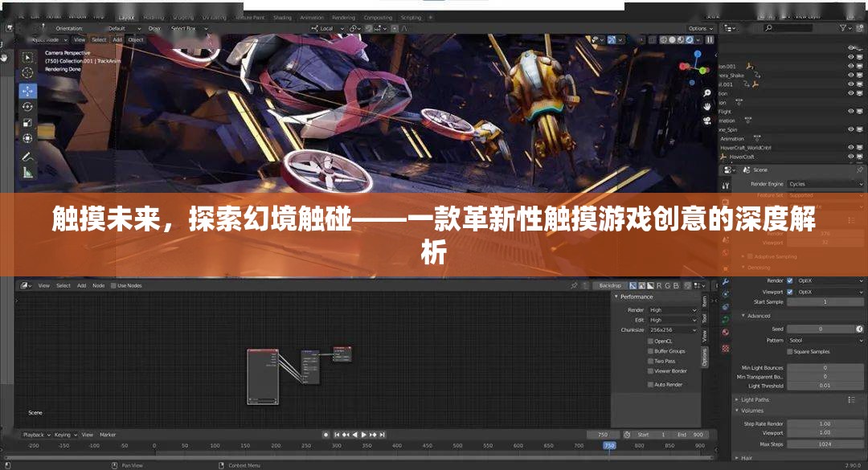The image size is (868, 470).
Task: Click the viewport zoom magnifier icon
Action: [x=707, y=93]
